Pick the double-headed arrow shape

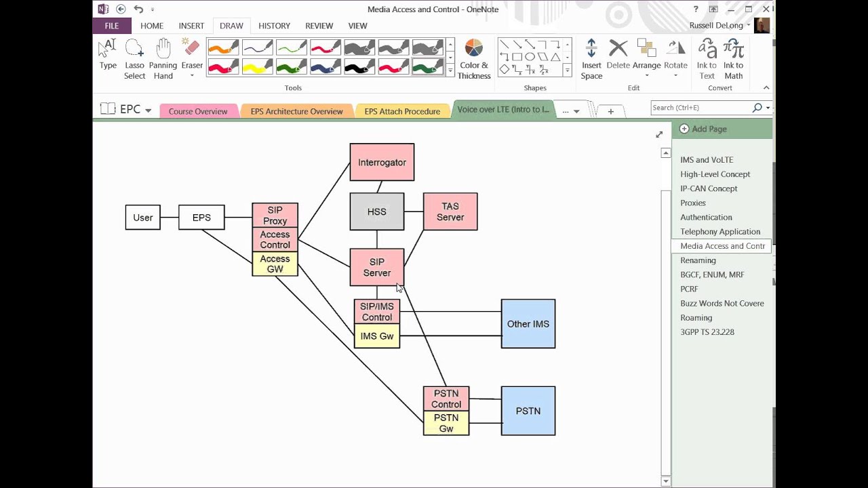click(x=530, y=44)
